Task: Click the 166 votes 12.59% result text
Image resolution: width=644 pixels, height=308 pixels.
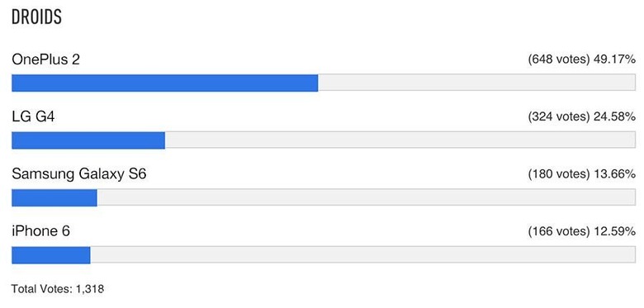Action: (581, 232)
